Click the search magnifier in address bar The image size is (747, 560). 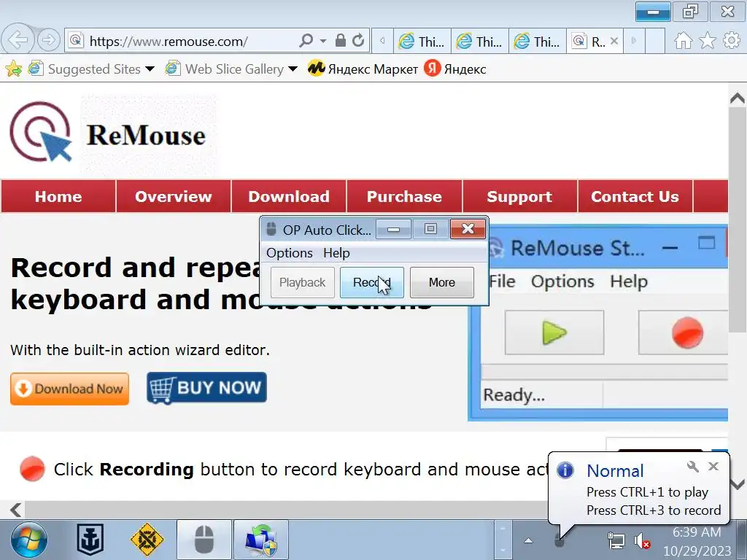[306, 41]
